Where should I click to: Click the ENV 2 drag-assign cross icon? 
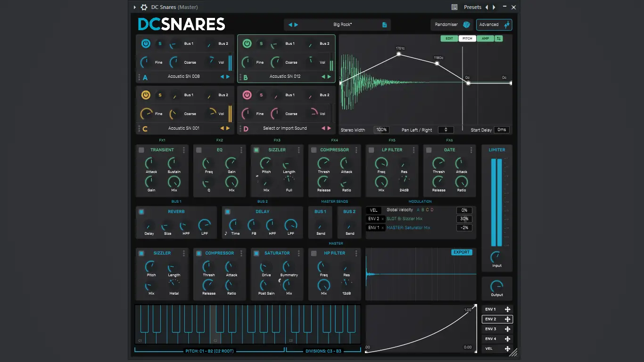pyautogui.click(x=507, y=319)
